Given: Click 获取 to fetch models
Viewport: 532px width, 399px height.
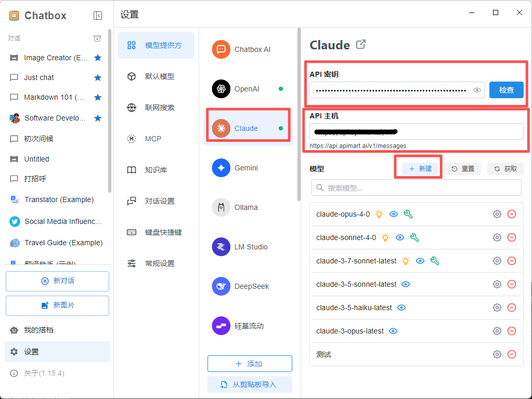Looking at the screenshot, I should coord(505,169).
